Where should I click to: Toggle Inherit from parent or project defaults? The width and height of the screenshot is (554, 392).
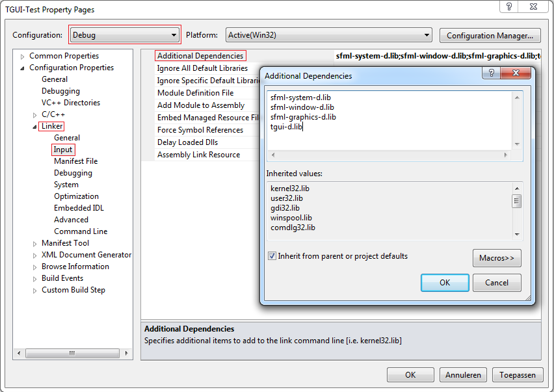[272, 256]
